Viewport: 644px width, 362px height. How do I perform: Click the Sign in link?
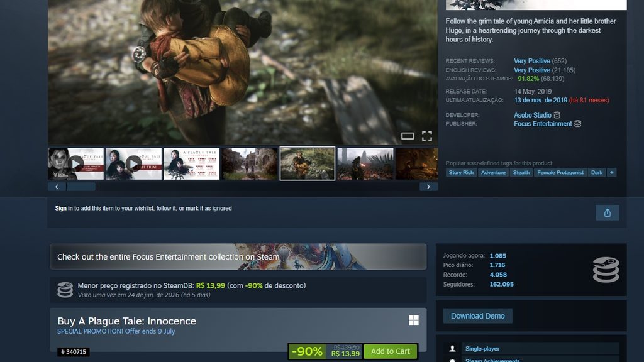[64, 208]
